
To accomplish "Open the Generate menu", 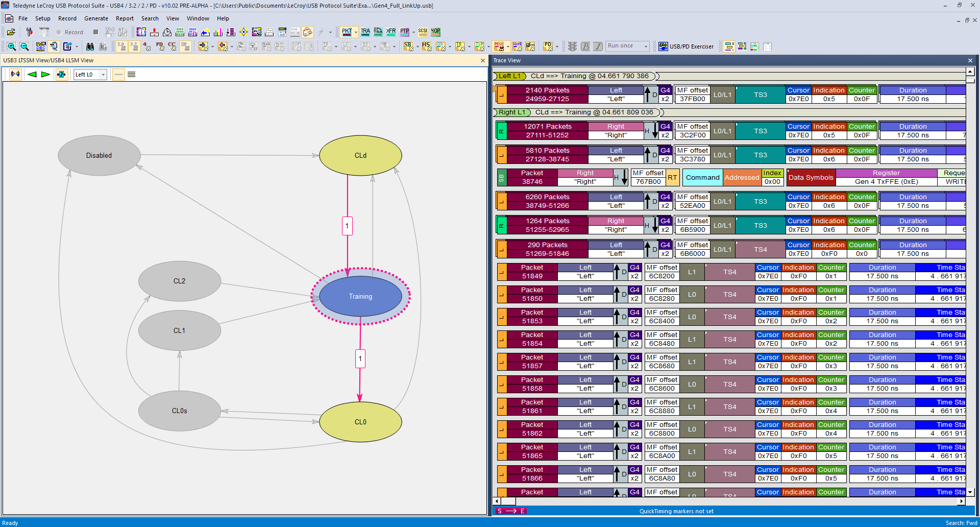I will coord(96,18).
